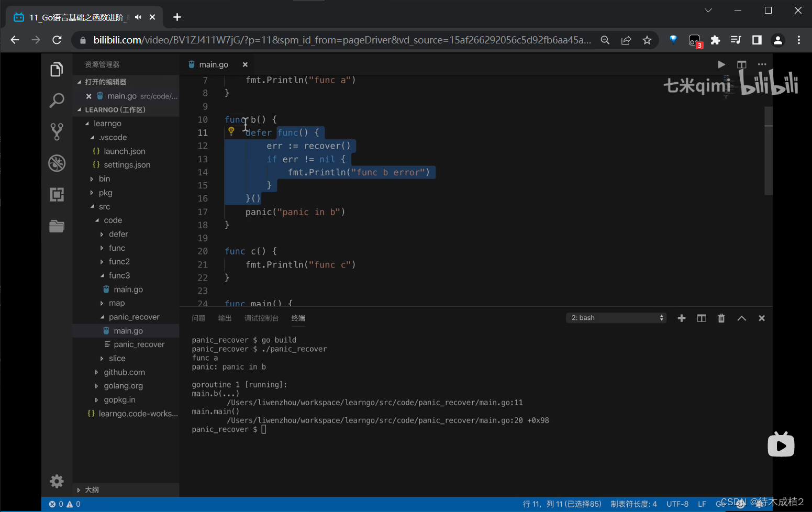The width and height of the screenshot is (812, 512).
Task: Maximize the terminal panel with the chevron
Action: click(742, 318)
